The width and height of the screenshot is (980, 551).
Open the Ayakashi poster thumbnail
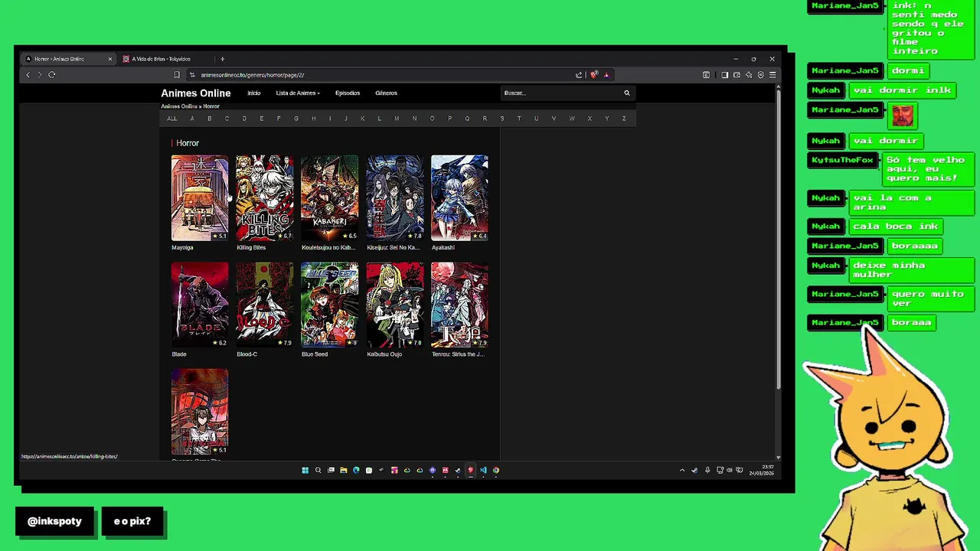coord(459,198)
